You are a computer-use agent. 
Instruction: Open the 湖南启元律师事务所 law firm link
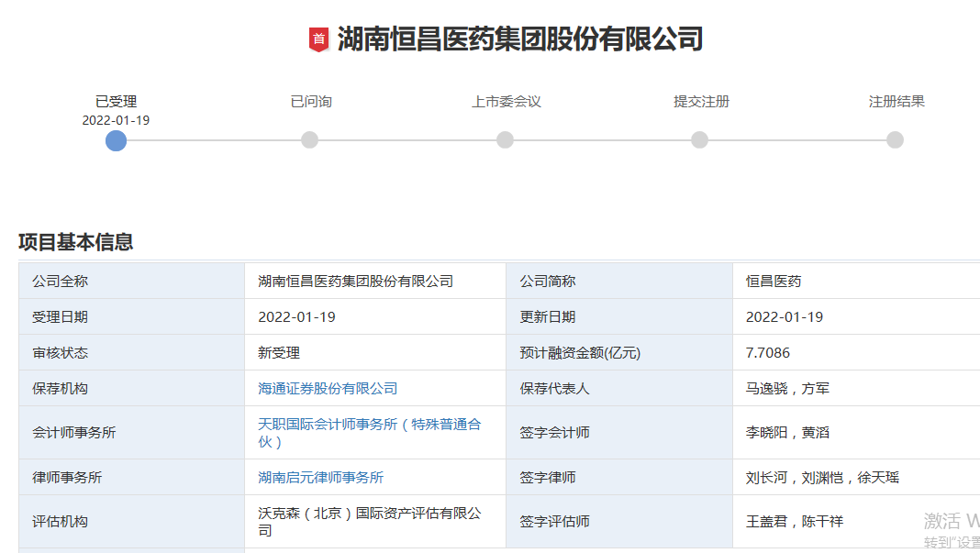pyautogui.click(x=320, y=478)
